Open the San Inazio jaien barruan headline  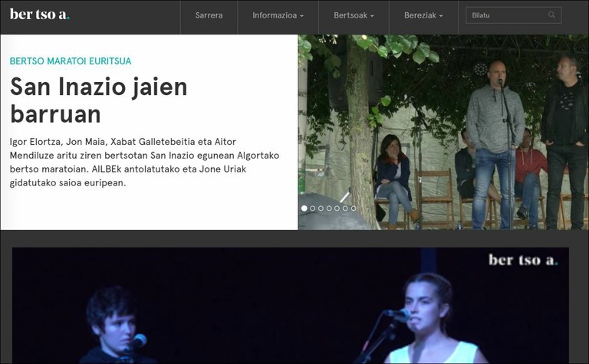point(98,100)
